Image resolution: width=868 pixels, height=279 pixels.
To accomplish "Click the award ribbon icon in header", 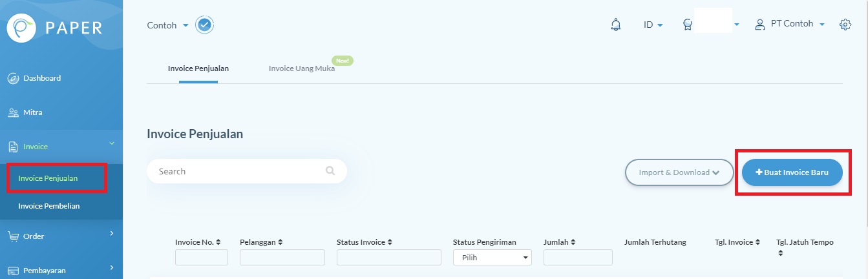I will point(688,25).
